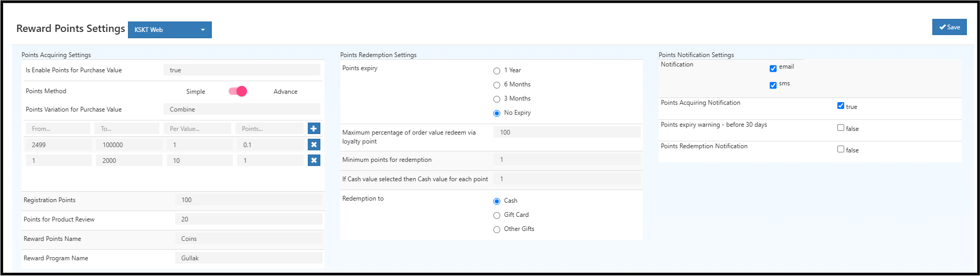980x276 pixels.
Task: Enable Points Redemption Notification checkbox
Action: [x=841, y=149]
